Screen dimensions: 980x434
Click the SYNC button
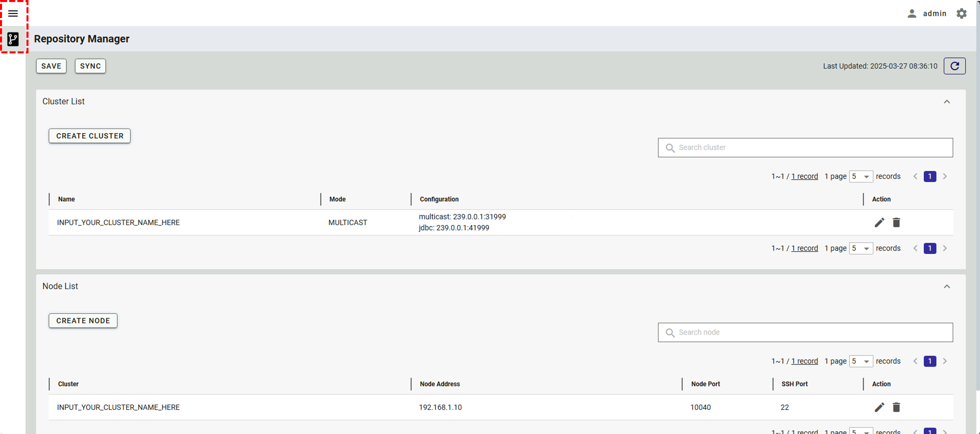point(90,66)
